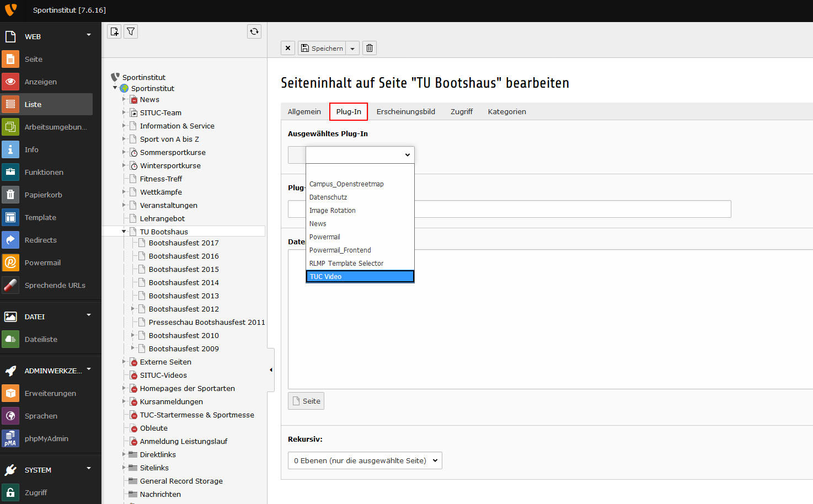Open phpMyAdmin from the sidebar
Image resolution: width=813 pixels, height=504 pixels.
pyautogui.click(x=46, y=438)
